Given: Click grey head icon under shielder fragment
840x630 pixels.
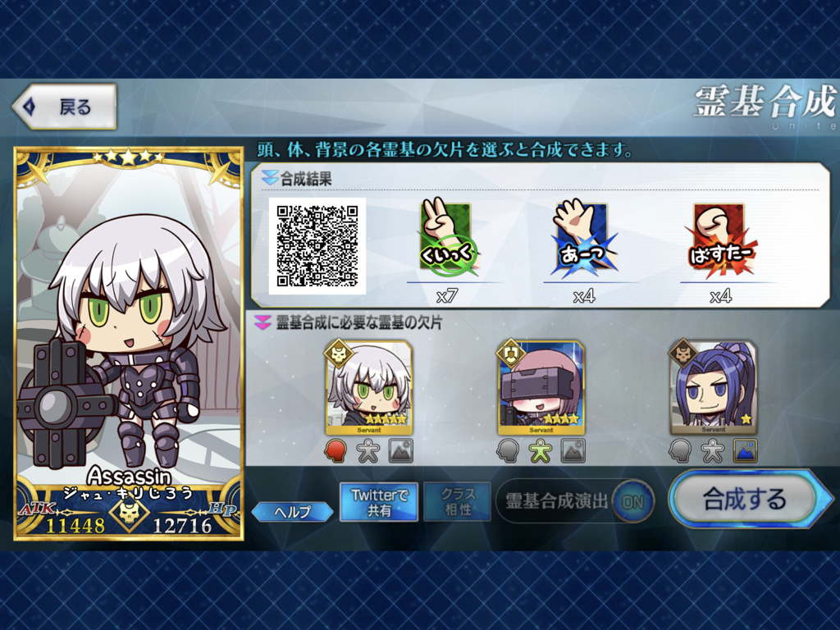Looking at the screenshot, I should click(508, 451).
